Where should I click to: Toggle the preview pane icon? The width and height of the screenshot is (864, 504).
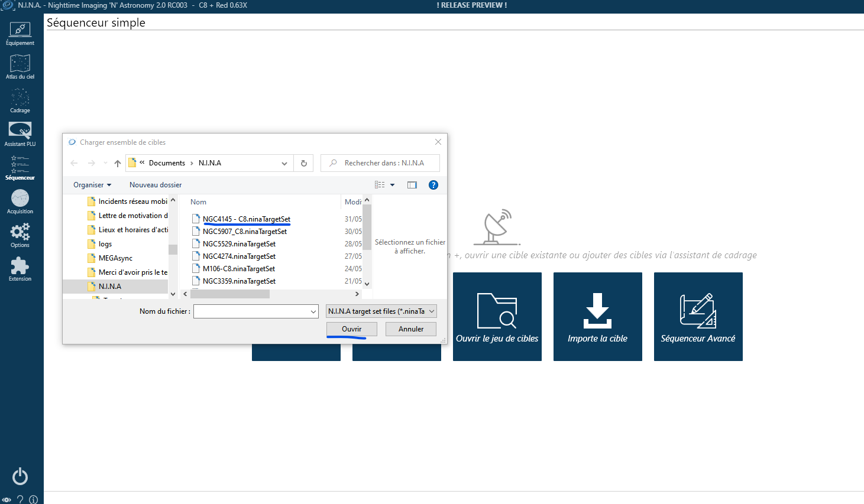point(412,185)
